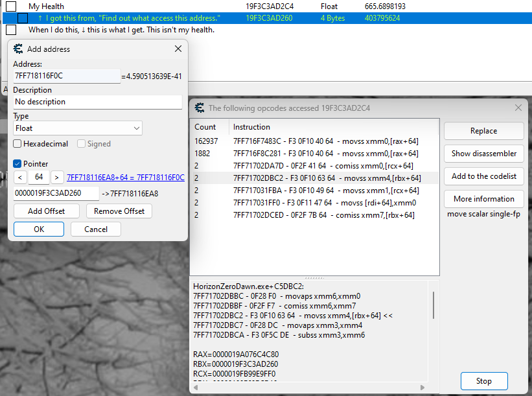Open the Type dropdown showing Float

[x=78, y=128]
